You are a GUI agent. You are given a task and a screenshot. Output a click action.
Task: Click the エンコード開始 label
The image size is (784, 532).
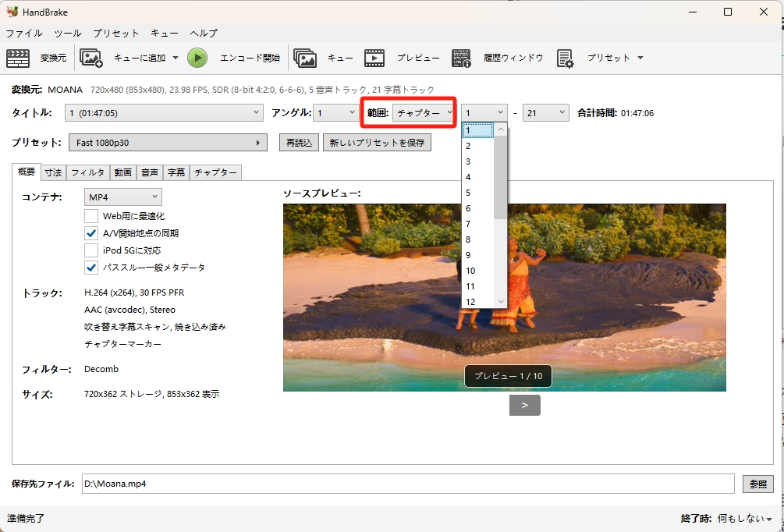tap(250, 58)
